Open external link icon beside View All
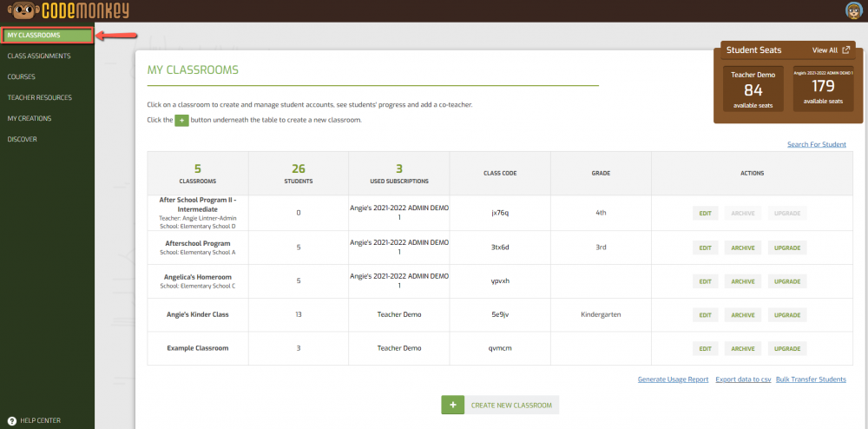The width and height of the screenshot is (868, 429). (x=845, y=49)
